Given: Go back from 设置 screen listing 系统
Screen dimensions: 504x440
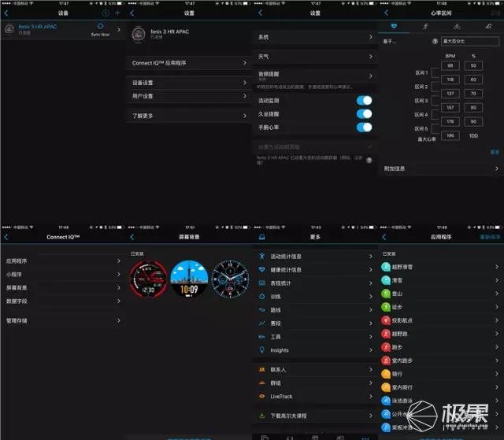Looking at the screenshot, I should click(x=261, y=13).
